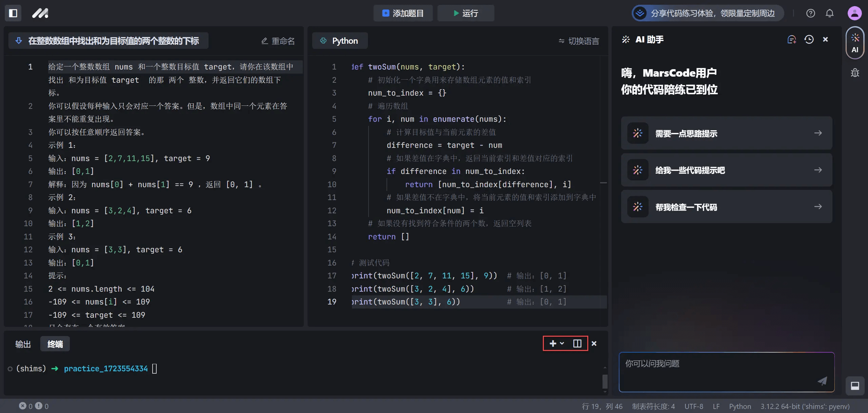
Task: Toggle bottom panel layout icon
Action: click(x=855, y=386)
